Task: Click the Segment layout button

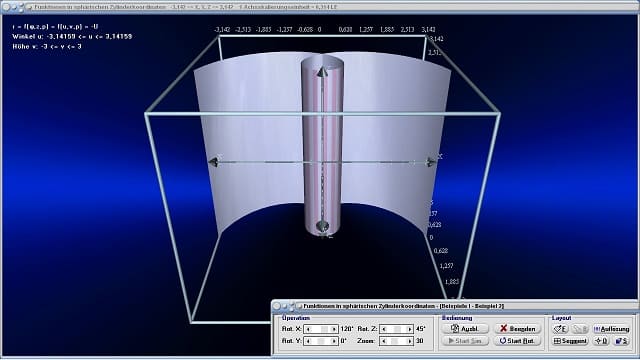Action: point(570,341)
